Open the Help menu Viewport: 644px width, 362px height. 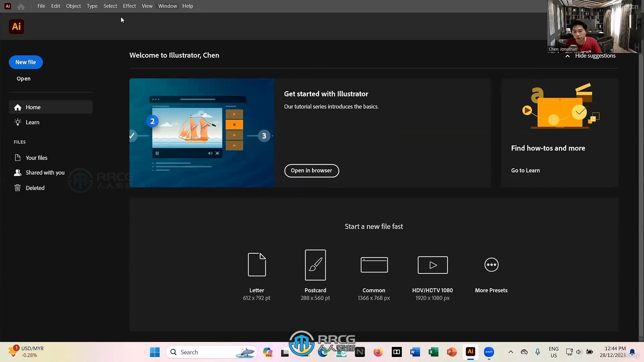coord(188,6)
